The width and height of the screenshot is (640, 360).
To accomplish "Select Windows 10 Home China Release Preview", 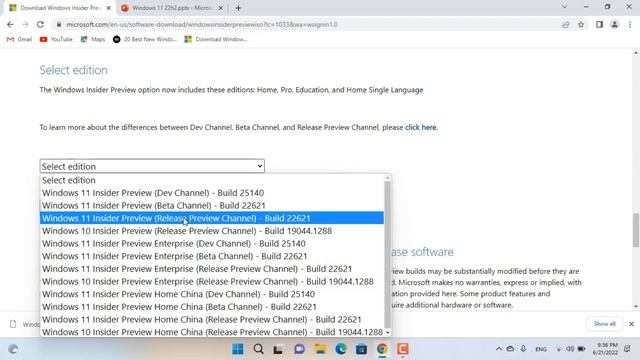I will (x=212, y=332).
